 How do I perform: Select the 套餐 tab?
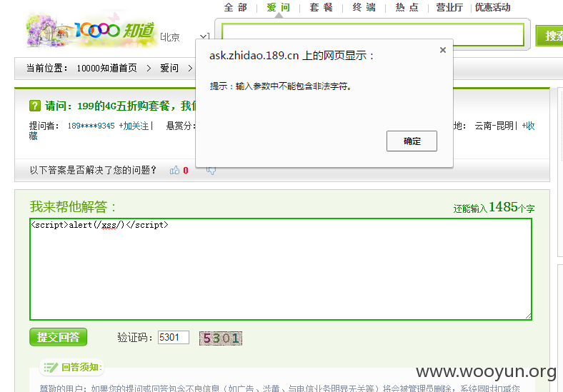click(322, 7)
